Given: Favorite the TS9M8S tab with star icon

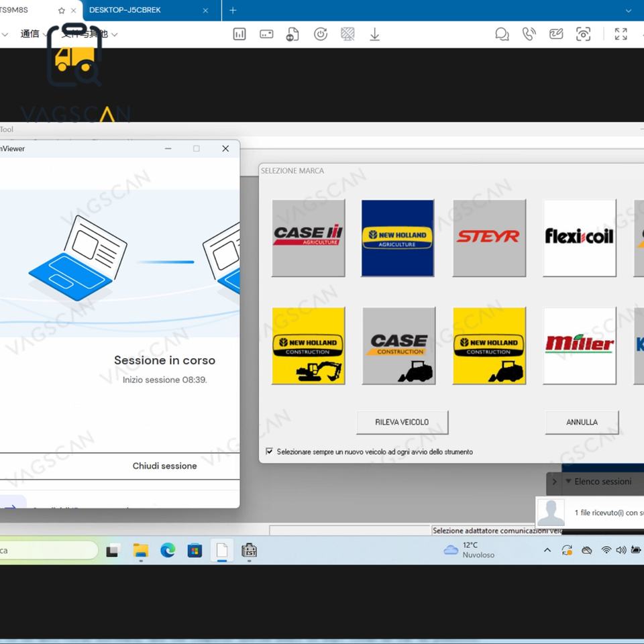Looking at the screenshot, I should 62,11.
